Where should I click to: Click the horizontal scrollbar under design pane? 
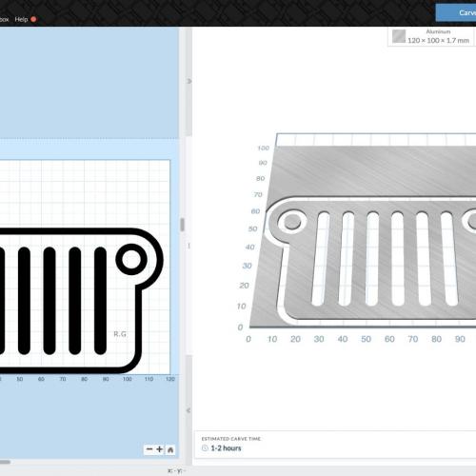(6, 462)
